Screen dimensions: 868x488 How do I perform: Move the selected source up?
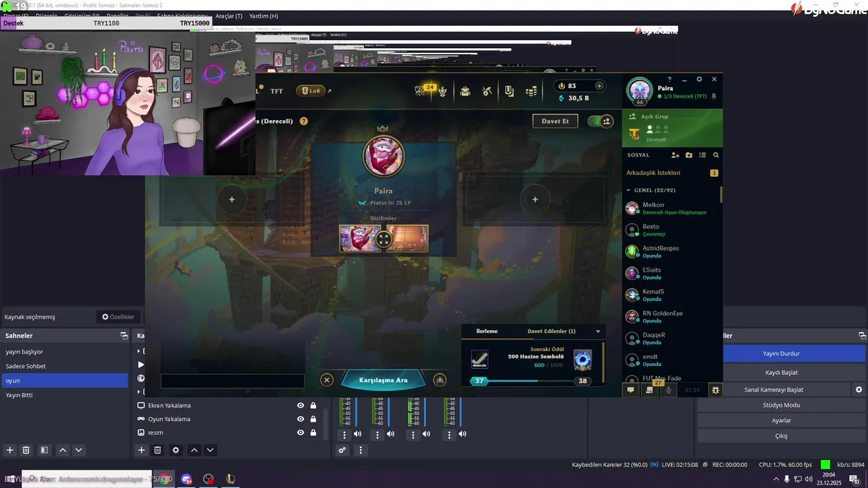pyautogui.click(x=194, y=450)
